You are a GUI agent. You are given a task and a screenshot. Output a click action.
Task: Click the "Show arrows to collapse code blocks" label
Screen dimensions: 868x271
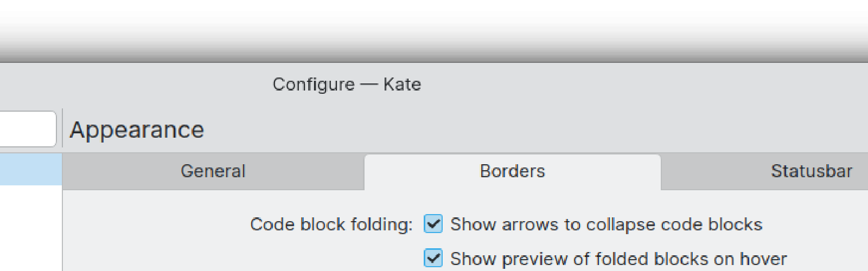(606, 224)
